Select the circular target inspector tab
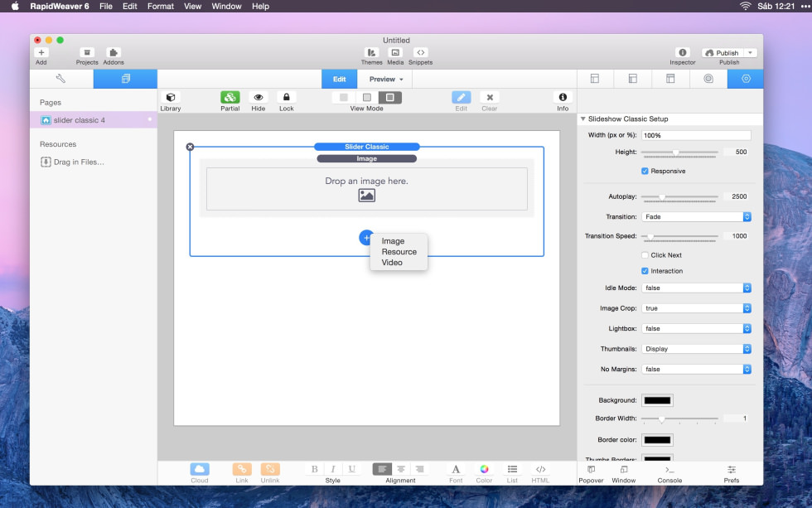Viewport: 812px width, 508px height. (708, 79)
